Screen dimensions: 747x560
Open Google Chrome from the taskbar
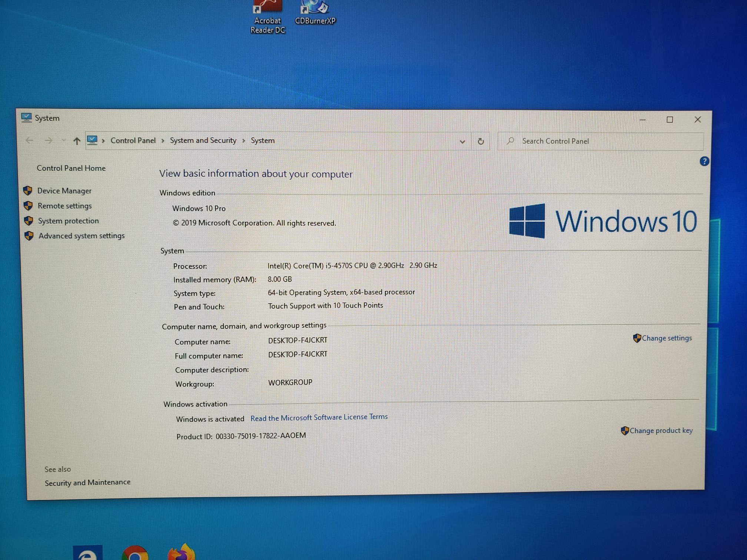pyautogui.click(x=135, y=553)
